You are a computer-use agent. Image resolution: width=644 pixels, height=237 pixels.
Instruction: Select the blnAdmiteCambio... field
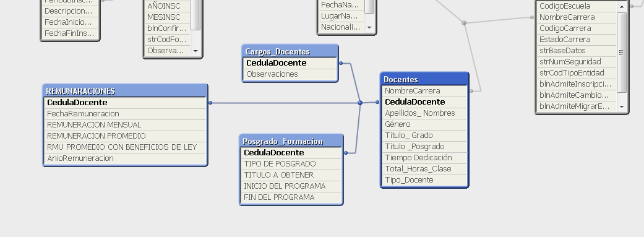[x=577, y=95]
